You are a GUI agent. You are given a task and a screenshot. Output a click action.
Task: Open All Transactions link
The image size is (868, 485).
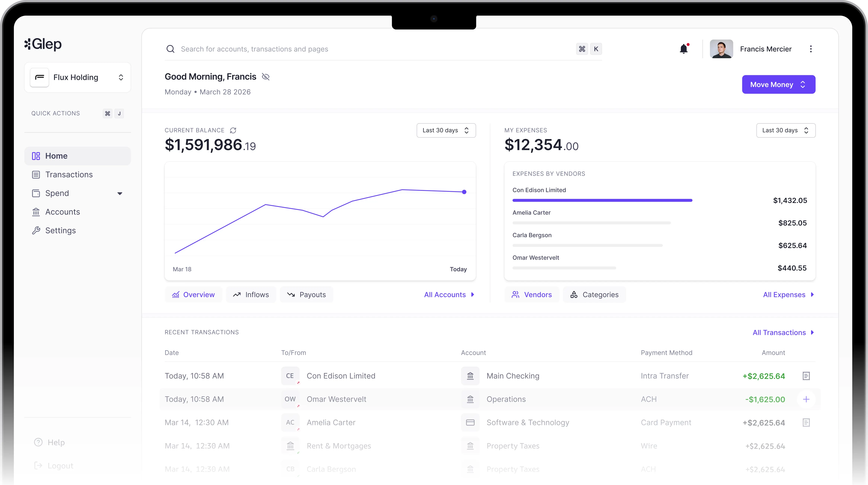click(x=783, y=333)
